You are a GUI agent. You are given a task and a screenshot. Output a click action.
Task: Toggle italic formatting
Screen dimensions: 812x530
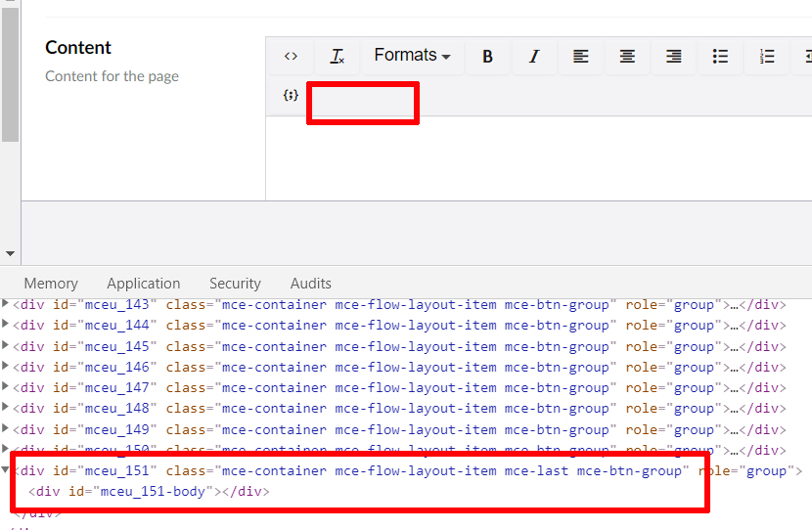point(534,56)
